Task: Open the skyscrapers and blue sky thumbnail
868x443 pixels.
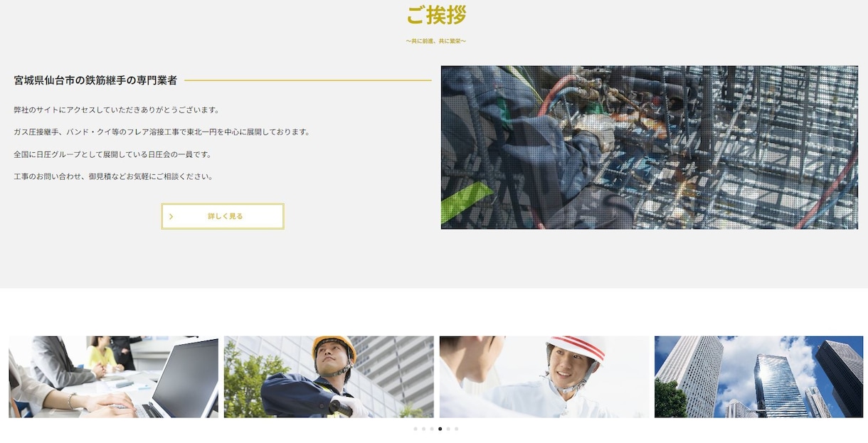Action: (758, 377)
